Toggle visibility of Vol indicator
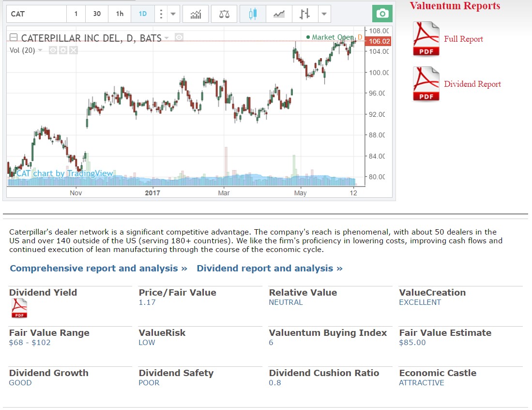This screenshot has width=532, height=410. (53, 50)
